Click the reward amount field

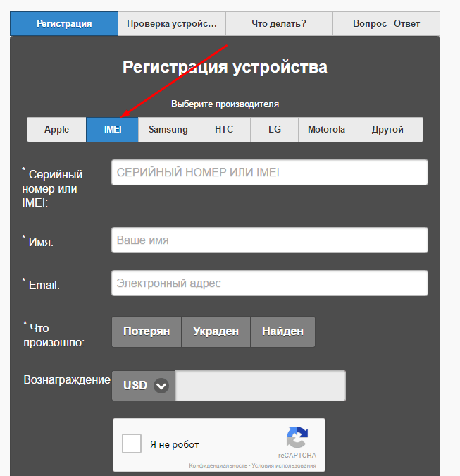coord(261,386)
